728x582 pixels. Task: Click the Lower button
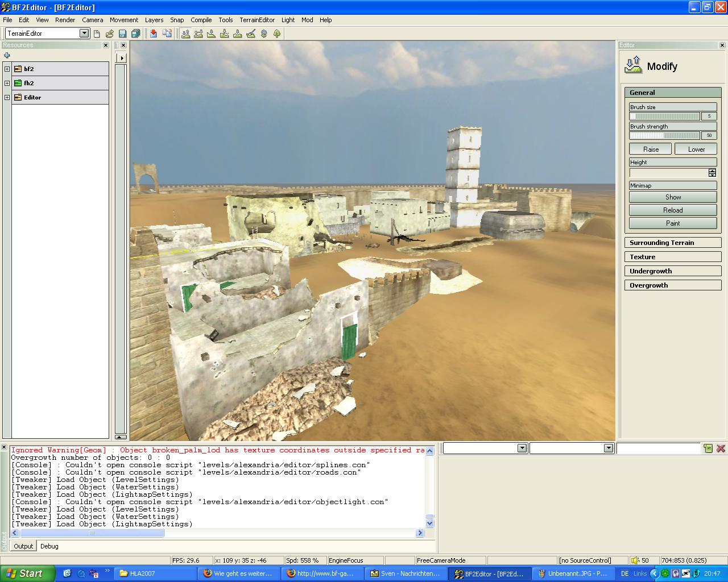(696, 149)
